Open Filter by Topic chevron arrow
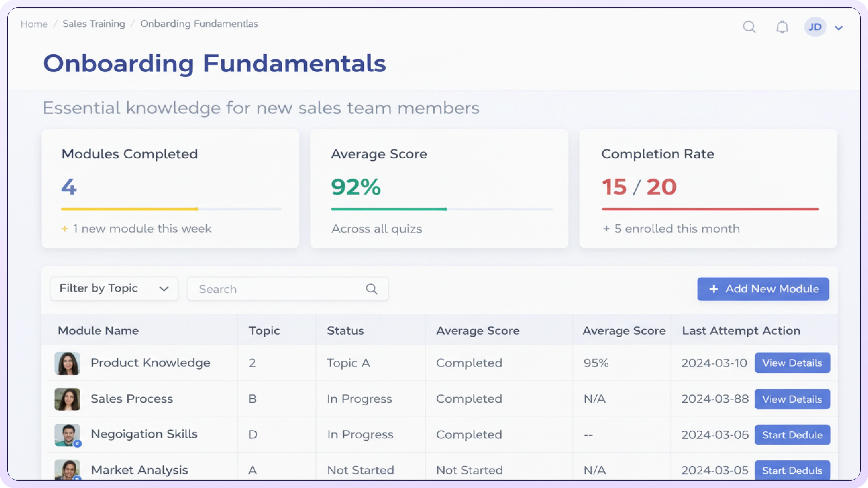Image resolution: width=868 pixels, height=488 pixels. coord(164,289)
